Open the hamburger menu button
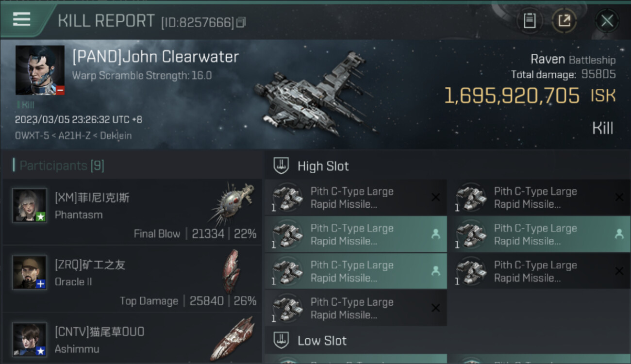Viewport: 631px width, 364px height. pyautogui.click(x=22, y=20)
